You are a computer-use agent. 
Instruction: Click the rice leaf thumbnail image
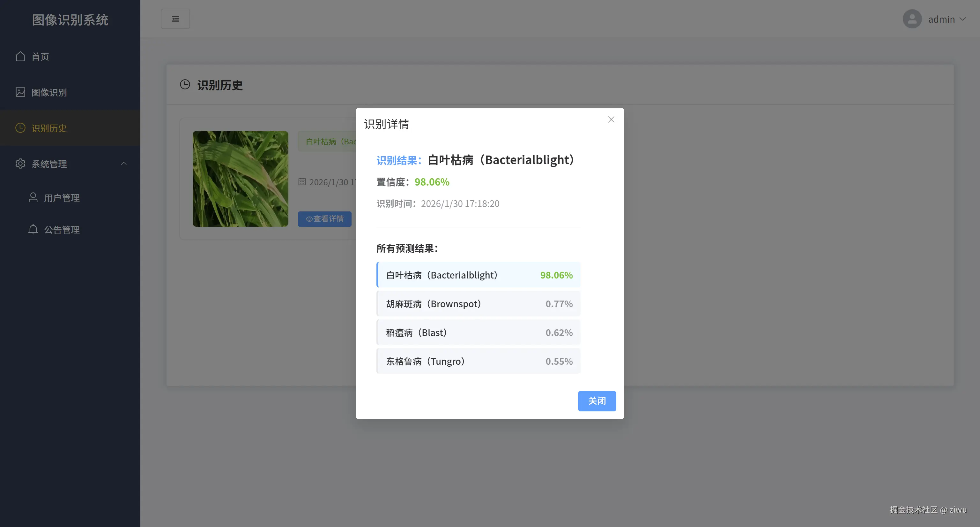[240, 179]
